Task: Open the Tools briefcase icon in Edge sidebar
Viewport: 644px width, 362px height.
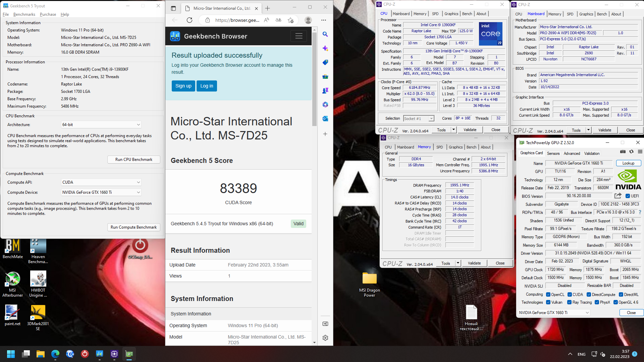Action: coord(325,76)
